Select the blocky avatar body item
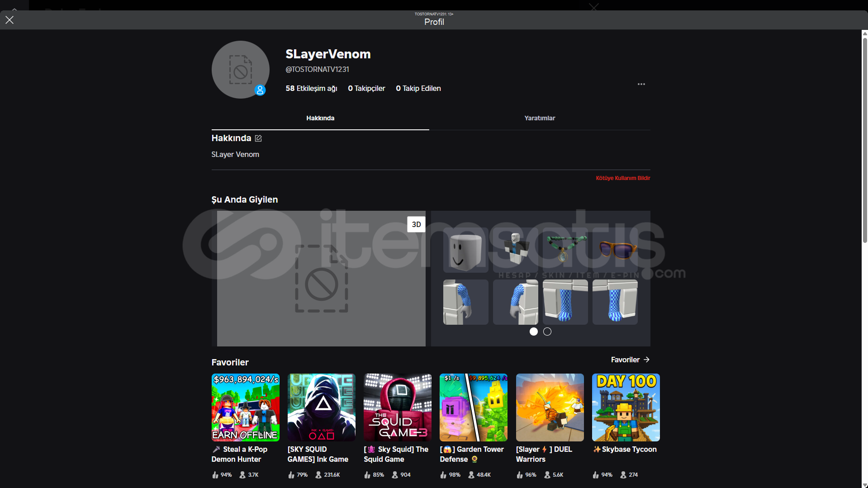This screenshot has height=488, width=868. click(x=515, y=250)
